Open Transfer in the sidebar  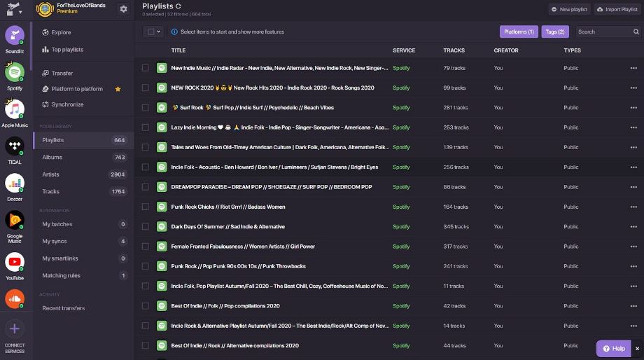tap(57, 73)
